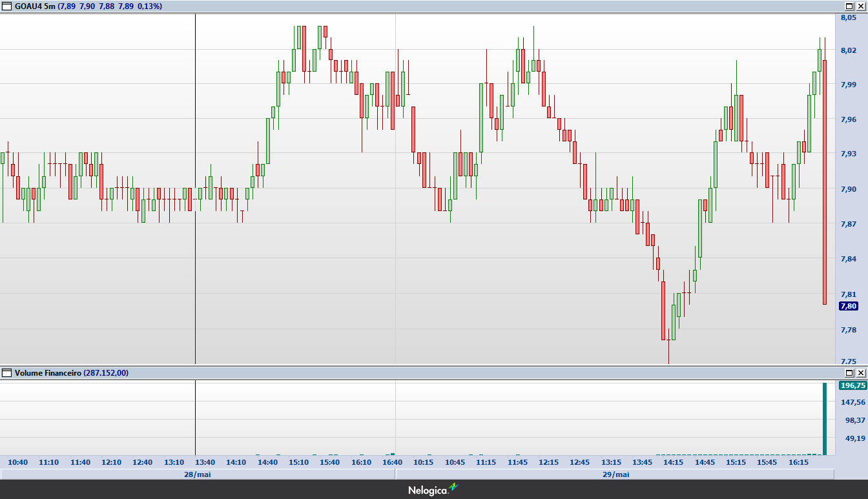Click the current price tag 7,80

click(x=848, y=306)
